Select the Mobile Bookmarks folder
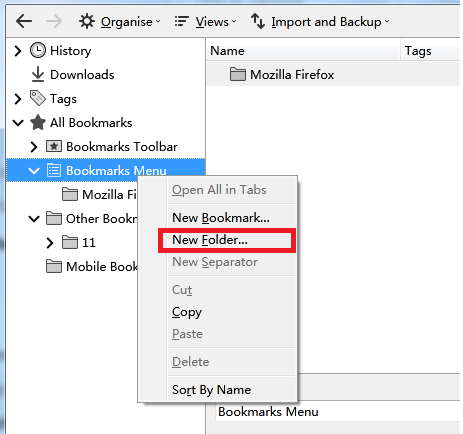The height and width of the screenshot is (434, 463). coord(102,267)
